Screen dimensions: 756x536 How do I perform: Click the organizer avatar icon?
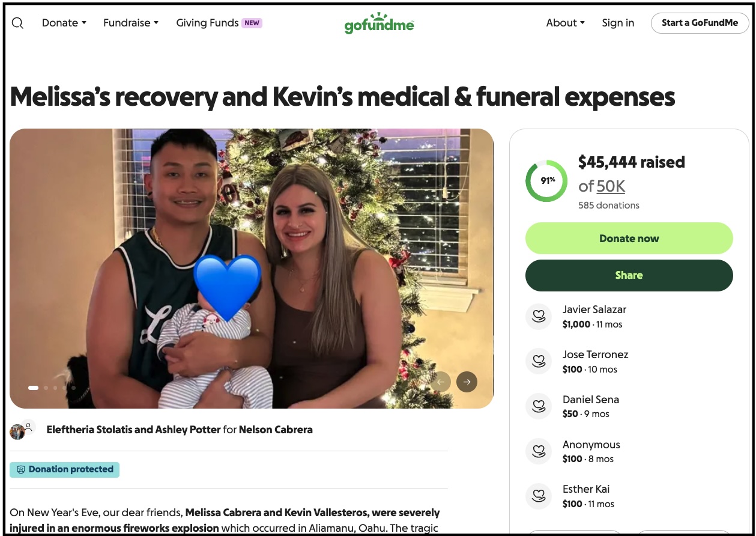(x=20, y=430)
